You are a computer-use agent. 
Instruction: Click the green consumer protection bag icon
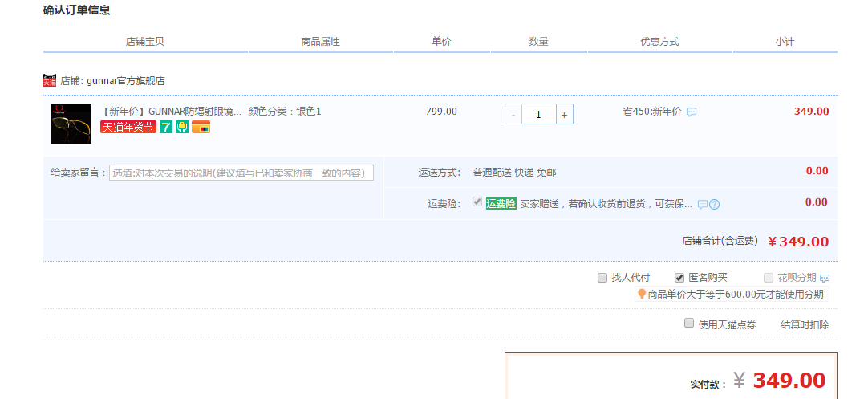pos(182,127)
